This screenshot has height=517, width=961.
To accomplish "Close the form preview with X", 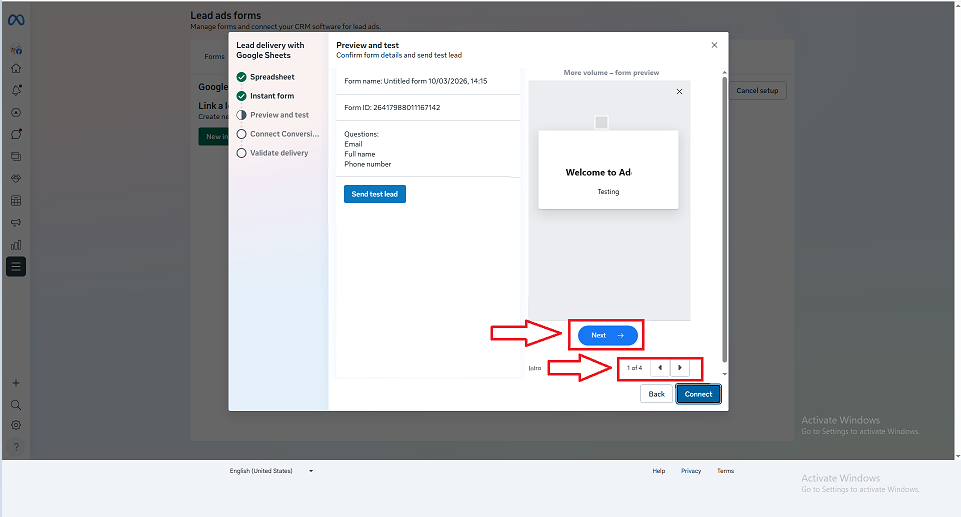I will pos(679,92).
